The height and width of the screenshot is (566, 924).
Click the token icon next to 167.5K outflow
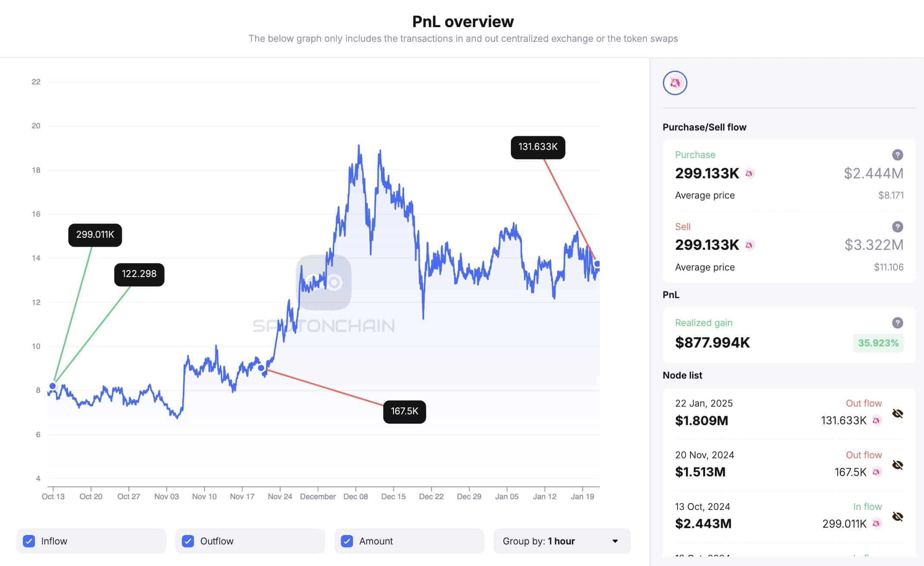[876, 472]
